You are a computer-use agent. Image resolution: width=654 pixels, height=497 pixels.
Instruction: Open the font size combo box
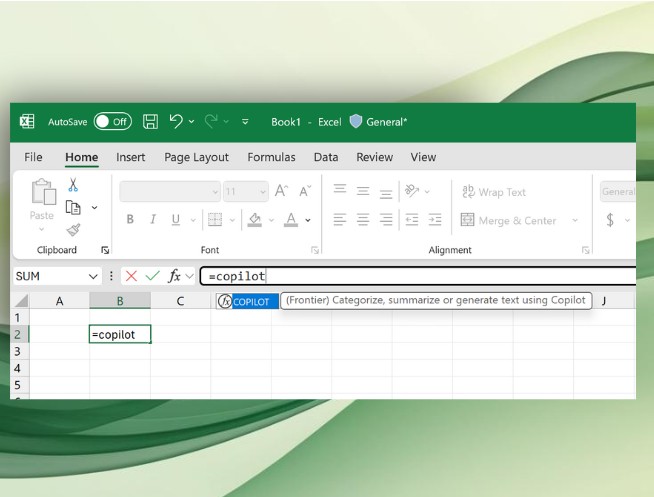246,191
